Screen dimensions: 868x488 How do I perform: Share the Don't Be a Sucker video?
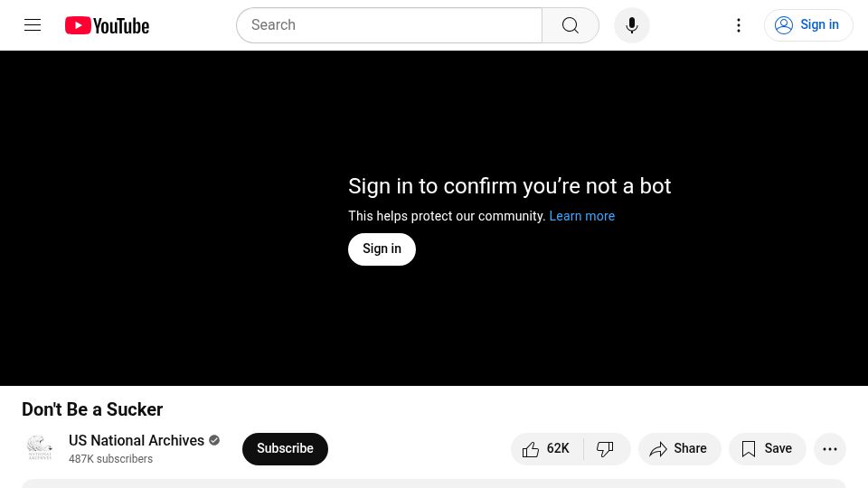679,449
